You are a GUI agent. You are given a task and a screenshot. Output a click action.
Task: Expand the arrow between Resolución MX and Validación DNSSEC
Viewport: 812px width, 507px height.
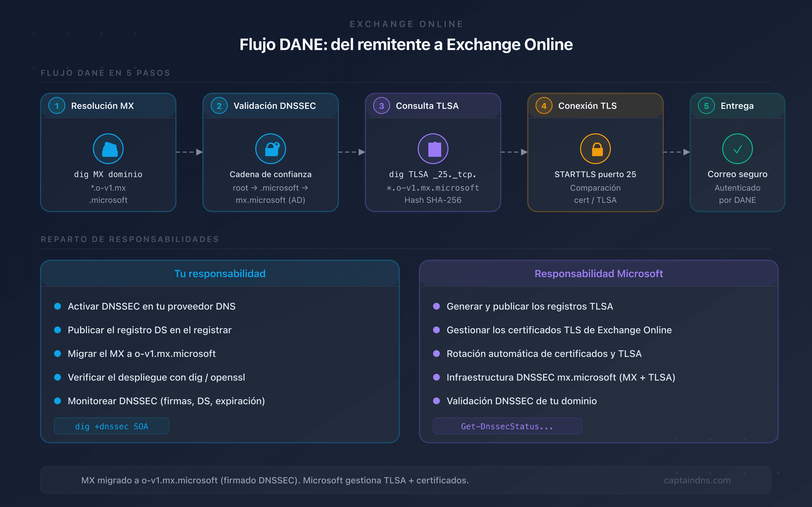pos(189,152)
